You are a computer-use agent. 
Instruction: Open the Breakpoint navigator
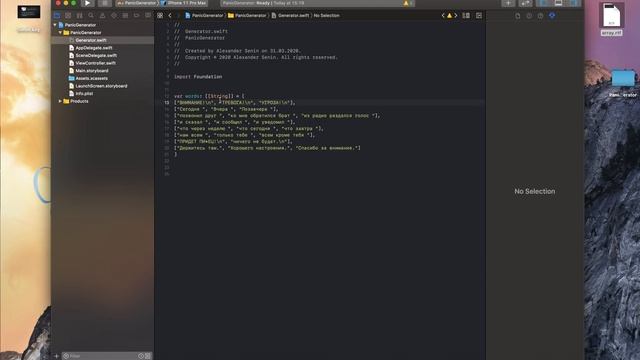tap(137, 15)
